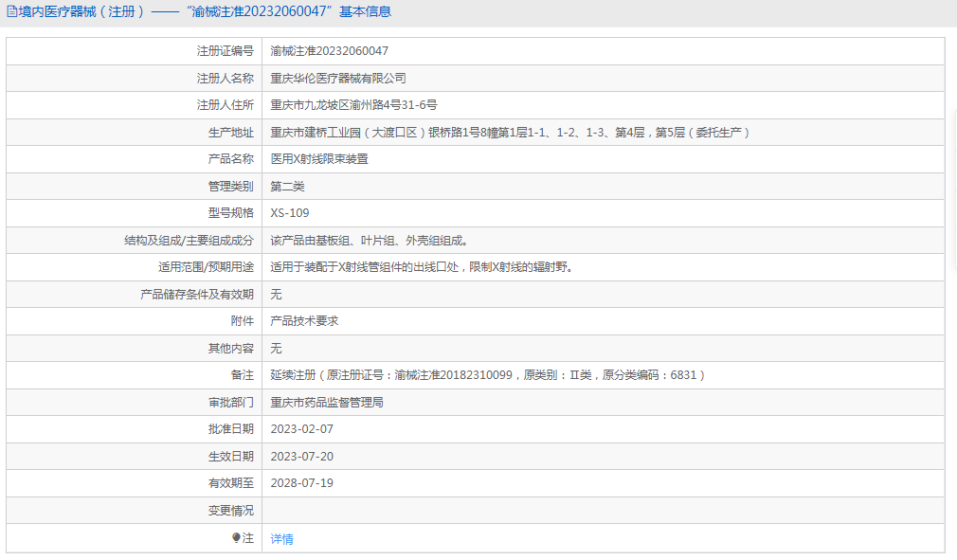This screenshot has width=957, height=560.
Task: Click the 结构及组成/主要组成成分 label
Action: point(189,241)
